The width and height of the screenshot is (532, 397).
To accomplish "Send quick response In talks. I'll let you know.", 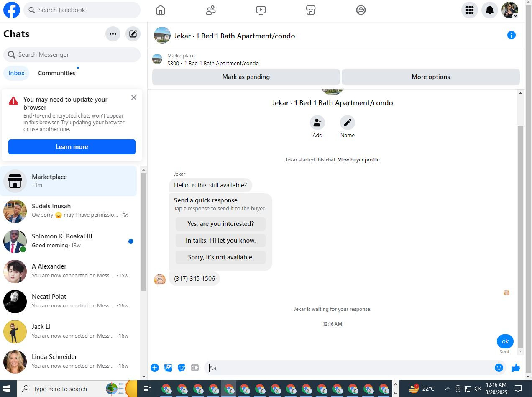I will coord(221,241).
